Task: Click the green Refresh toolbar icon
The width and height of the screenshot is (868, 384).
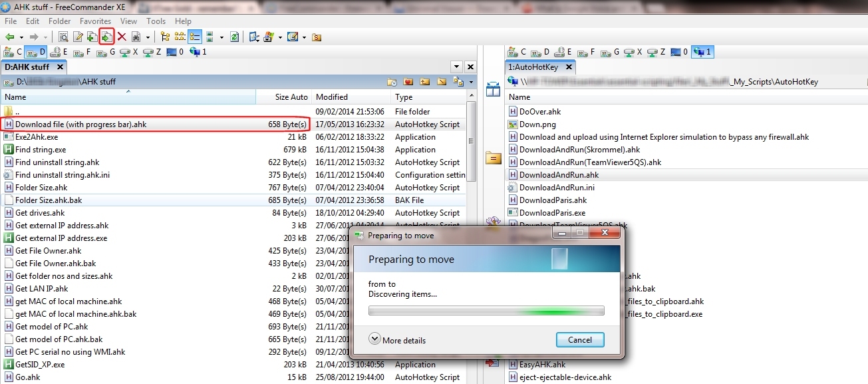Action: (234, 37)
